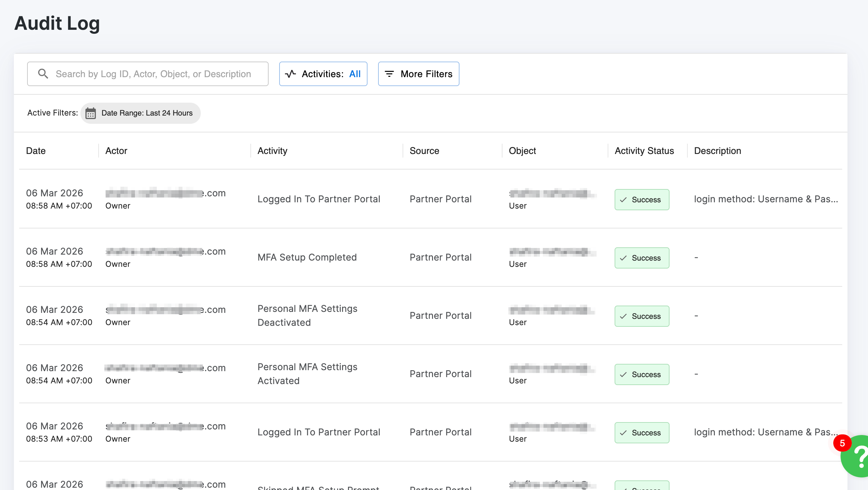Click the Activity Status column header

[x=644, y=151]
